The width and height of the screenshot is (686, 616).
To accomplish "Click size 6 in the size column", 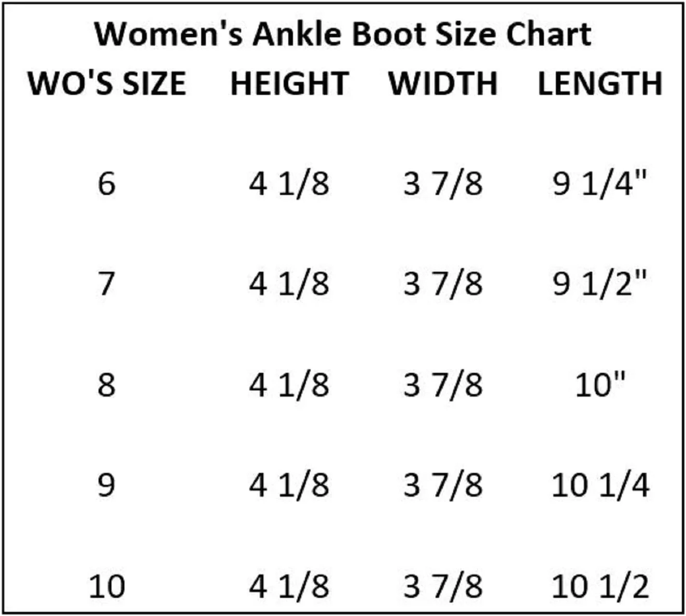I will click(106, 184).
